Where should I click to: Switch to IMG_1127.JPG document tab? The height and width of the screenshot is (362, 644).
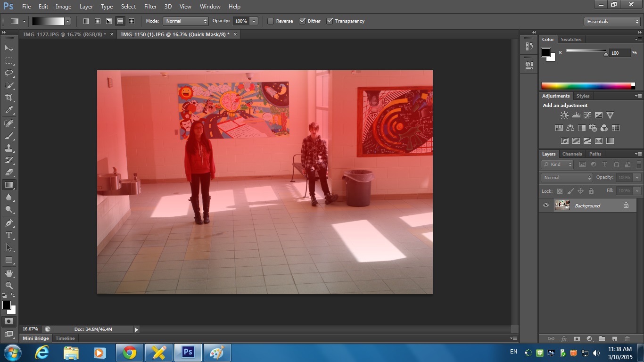point(65,34)
